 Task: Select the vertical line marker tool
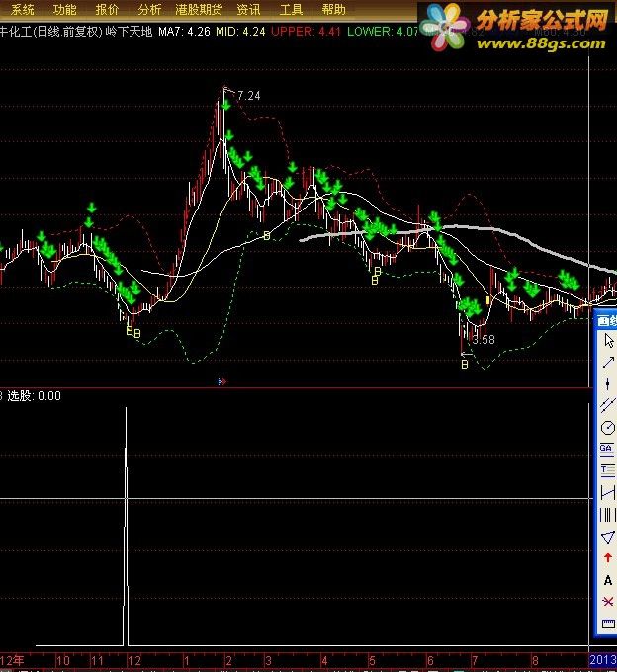click(607, 383)
